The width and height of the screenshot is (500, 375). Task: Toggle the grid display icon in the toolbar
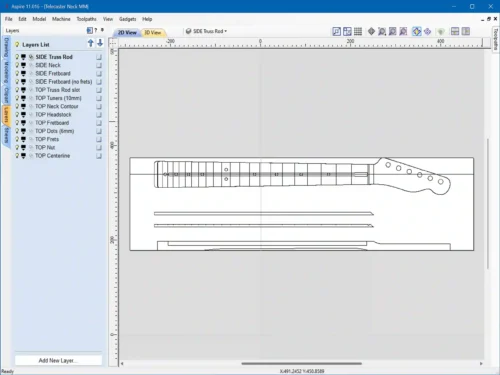358,31
